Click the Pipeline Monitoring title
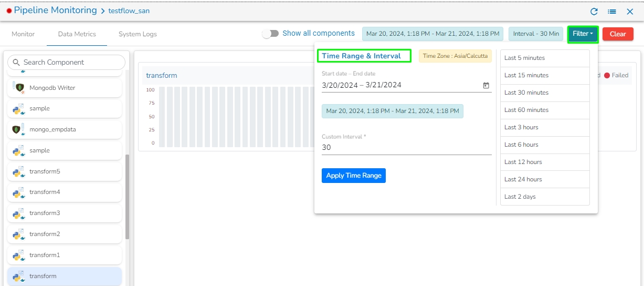The height and width of the screenshot is (286, 644). [x=56, y=10]
